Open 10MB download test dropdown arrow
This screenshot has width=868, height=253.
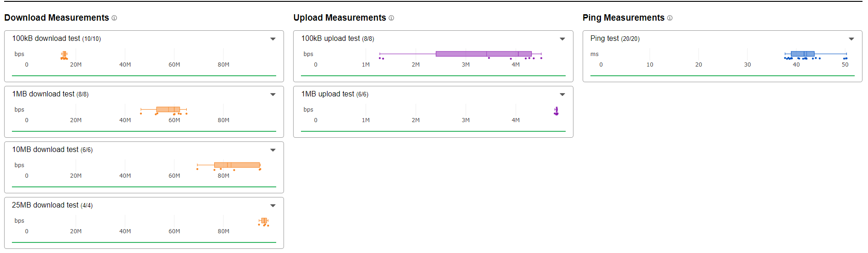click(273, 150)
